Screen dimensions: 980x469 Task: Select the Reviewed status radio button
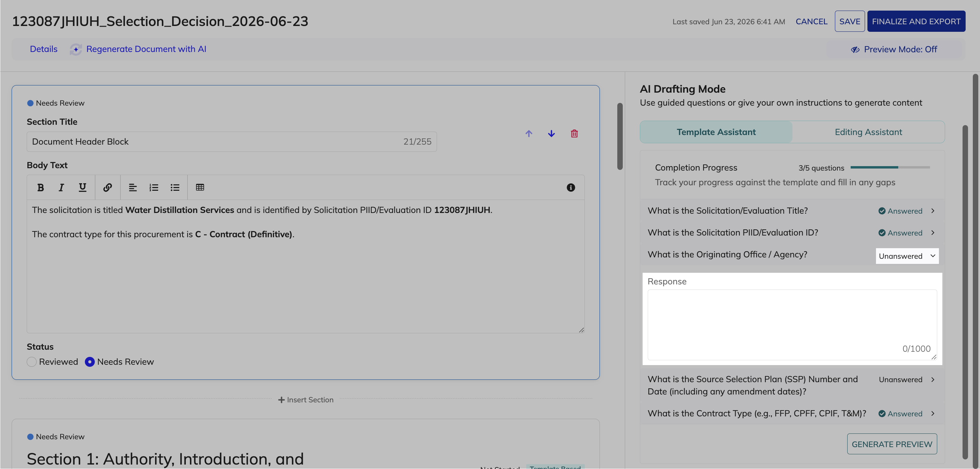point(31,362)
